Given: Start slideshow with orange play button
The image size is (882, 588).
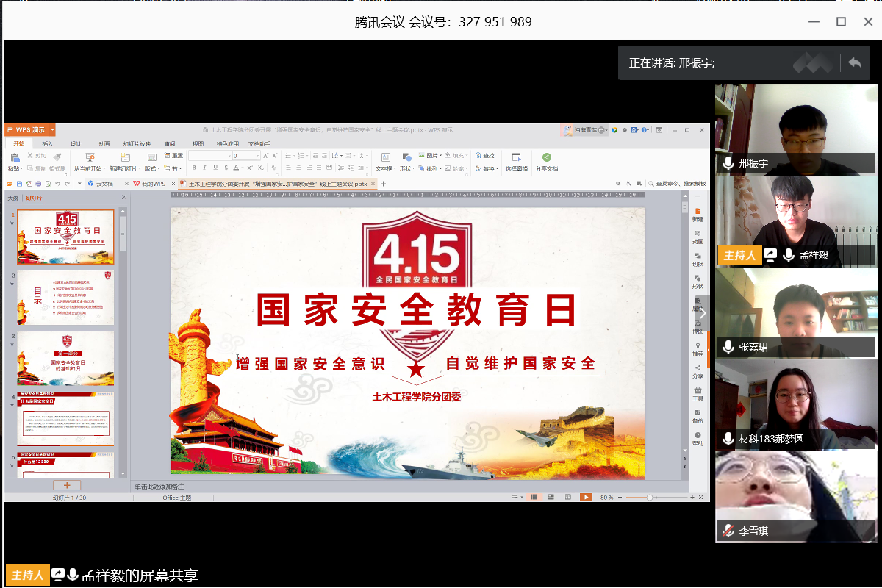Looking at the screenshot, I should click(586, 498).
